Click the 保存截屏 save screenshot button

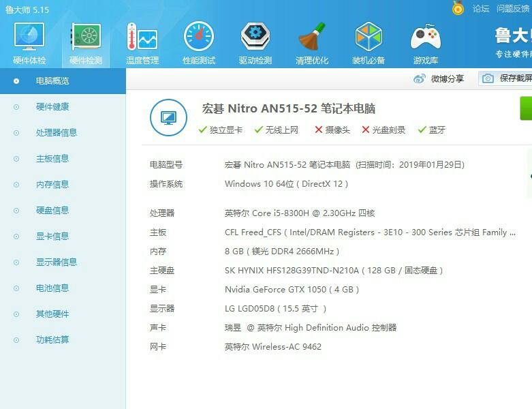click(x=505, y=78)
